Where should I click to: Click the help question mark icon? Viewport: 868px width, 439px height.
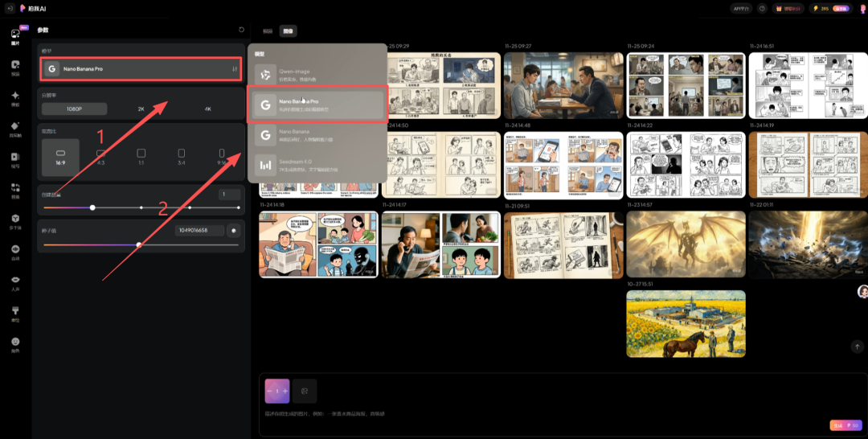coord(762,8)
